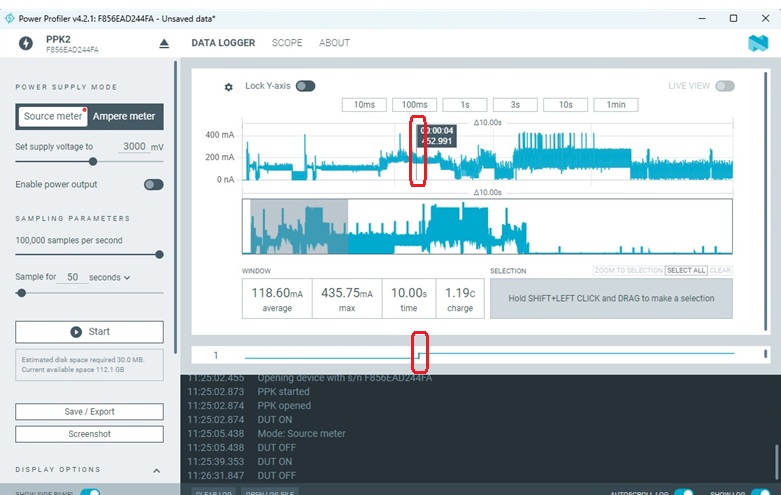Click the 435.75mA max value

(x=347, y=293)
